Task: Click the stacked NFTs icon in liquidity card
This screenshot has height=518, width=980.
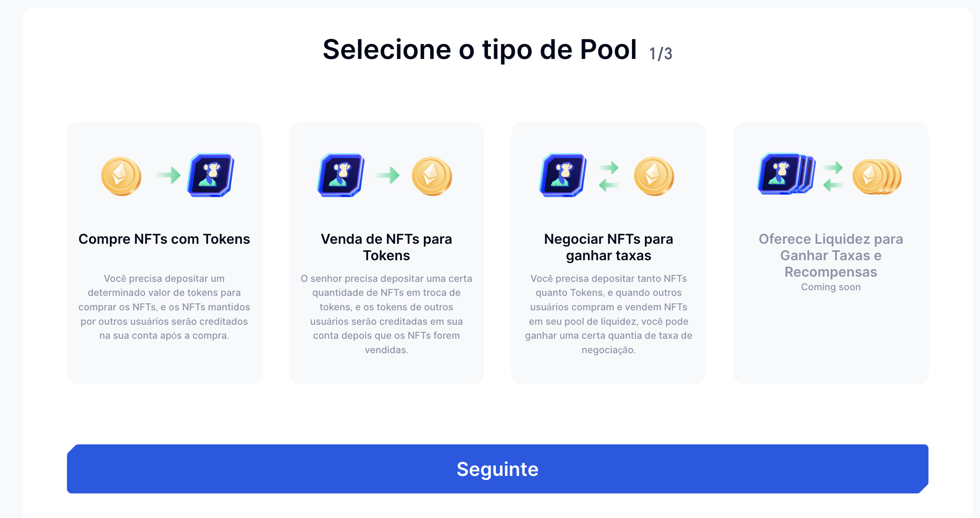Action: click(x=786, y=174)
